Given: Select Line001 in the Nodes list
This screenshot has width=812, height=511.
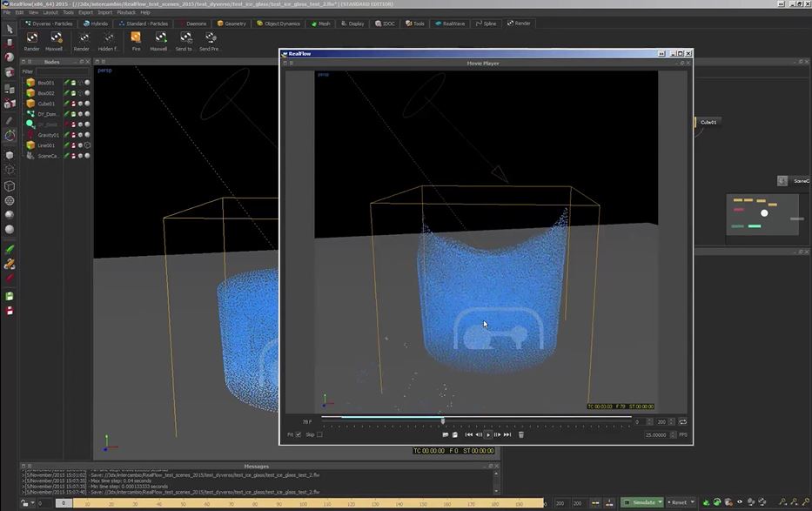Looking at the screenshot, I should tap(45, 145).
